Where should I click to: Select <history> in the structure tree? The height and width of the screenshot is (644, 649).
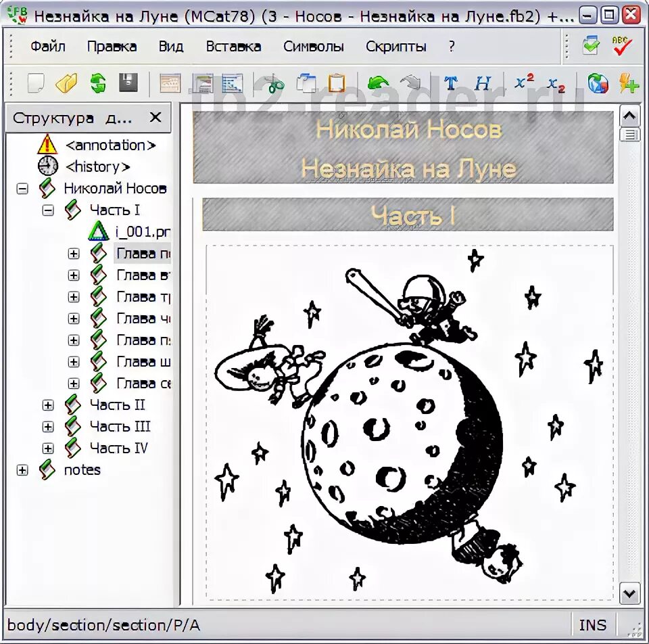coord(97,167)
